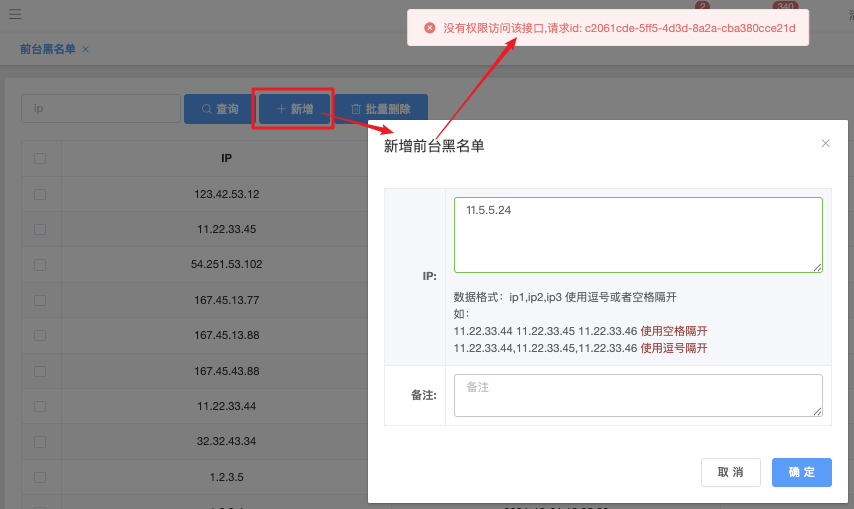Close the 新增前台黑名单 dialog with X
Screen dimensions: 854x509
pos(825,143)
